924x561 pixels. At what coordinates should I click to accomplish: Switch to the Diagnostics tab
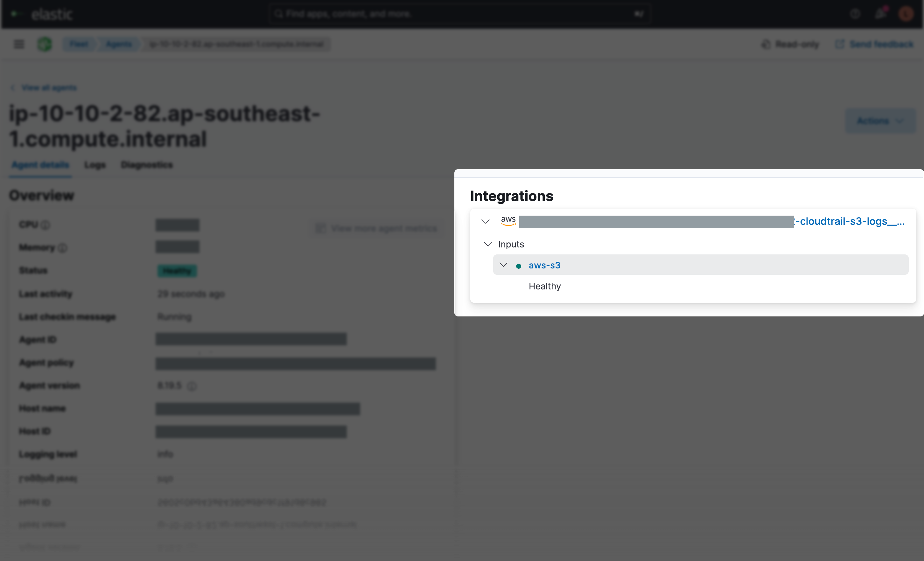pos(147,165)
